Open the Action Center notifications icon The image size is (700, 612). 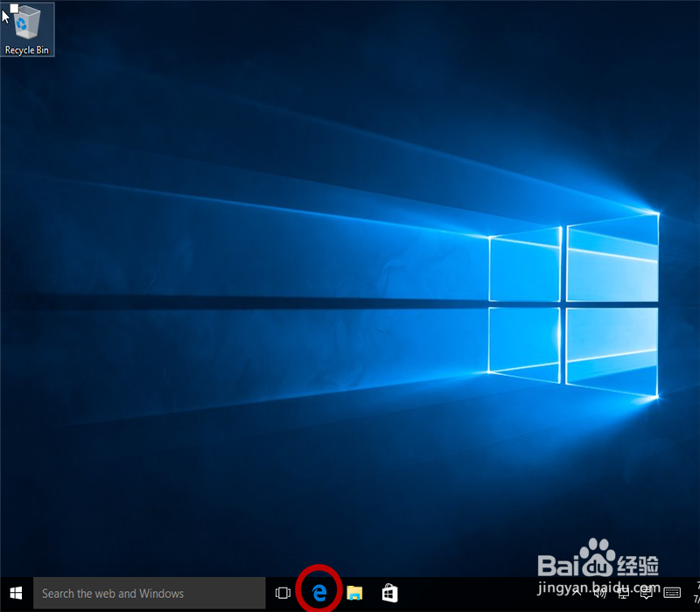[647, 593]
